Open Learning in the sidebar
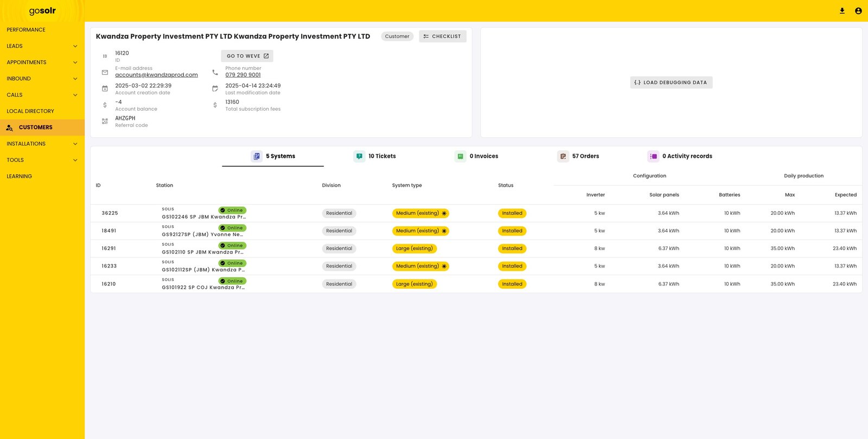This screenshot has height=439, width=868. (42, 176)
